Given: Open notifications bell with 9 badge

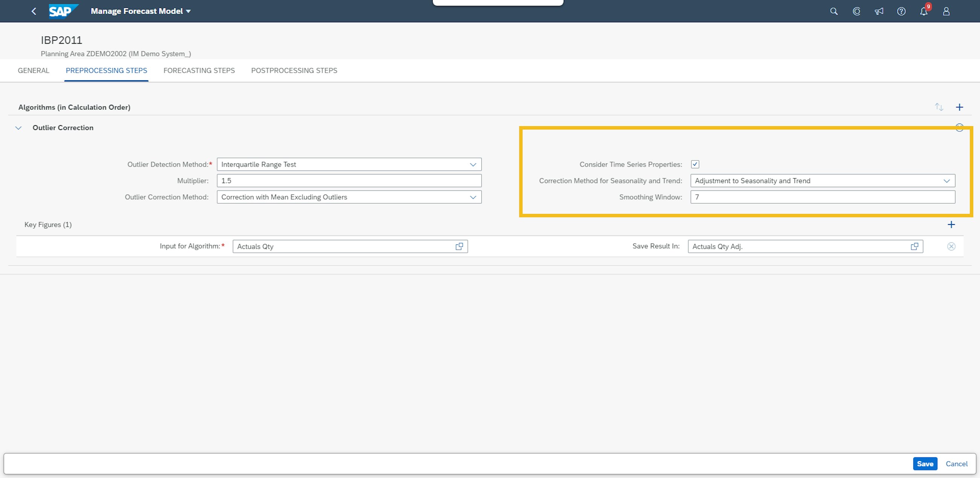Looking at the screenshot, I should [x=924, y=11].
